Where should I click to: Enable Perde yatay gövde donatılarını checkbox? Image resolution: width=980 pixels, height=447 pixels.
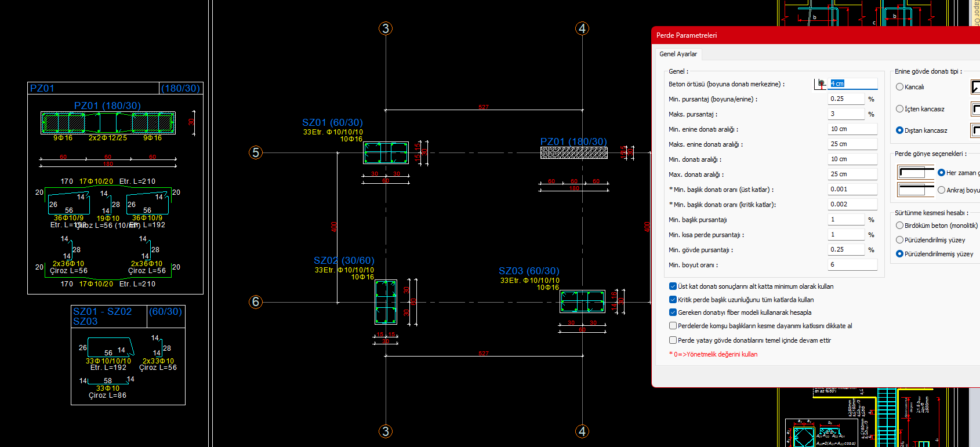point(673,340)
